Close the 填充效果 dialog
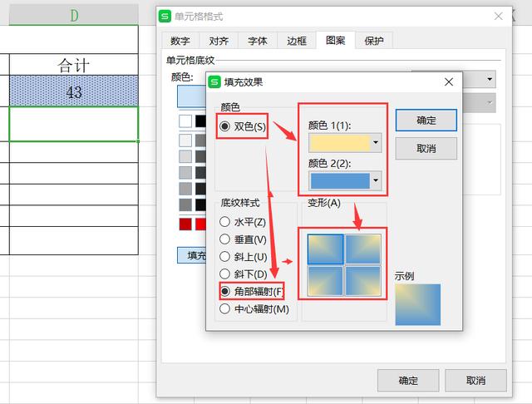This screenshot has height=404, width=532. pyautogui.click(x=449, y=81)
